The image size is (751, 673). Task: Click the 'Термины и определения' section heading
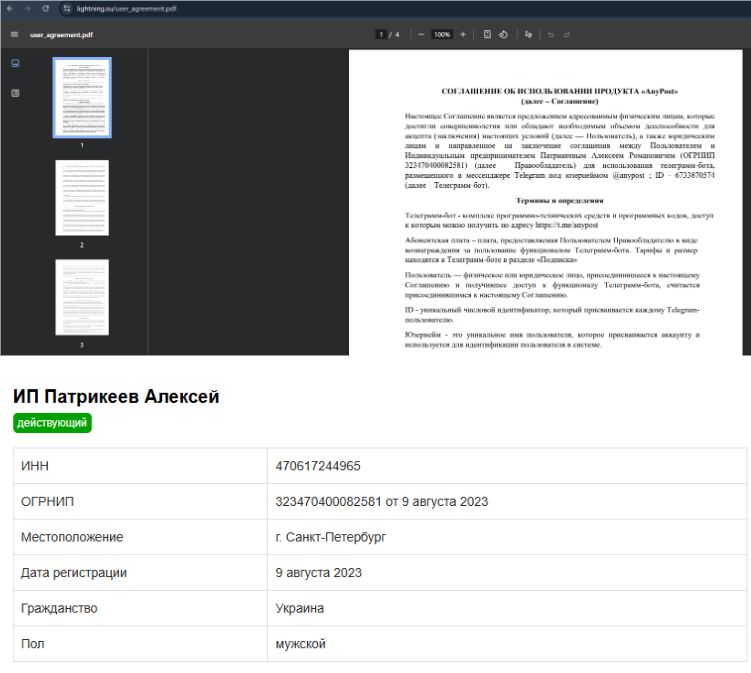point(559,201)
